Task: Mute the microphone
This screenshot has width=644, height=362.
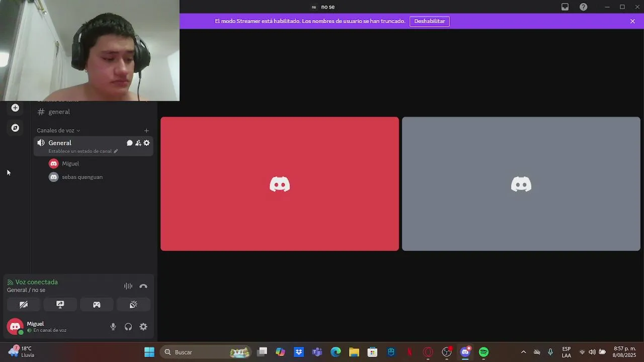Action: click(113, 327)
